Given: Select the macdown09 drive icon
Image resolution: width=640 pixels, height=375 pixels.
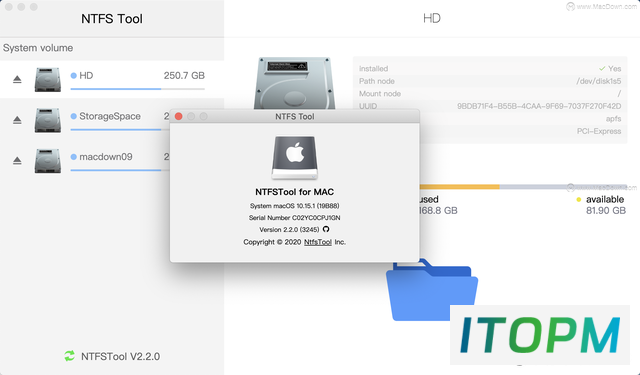Looking at the screenshot, I should [48, 161].
